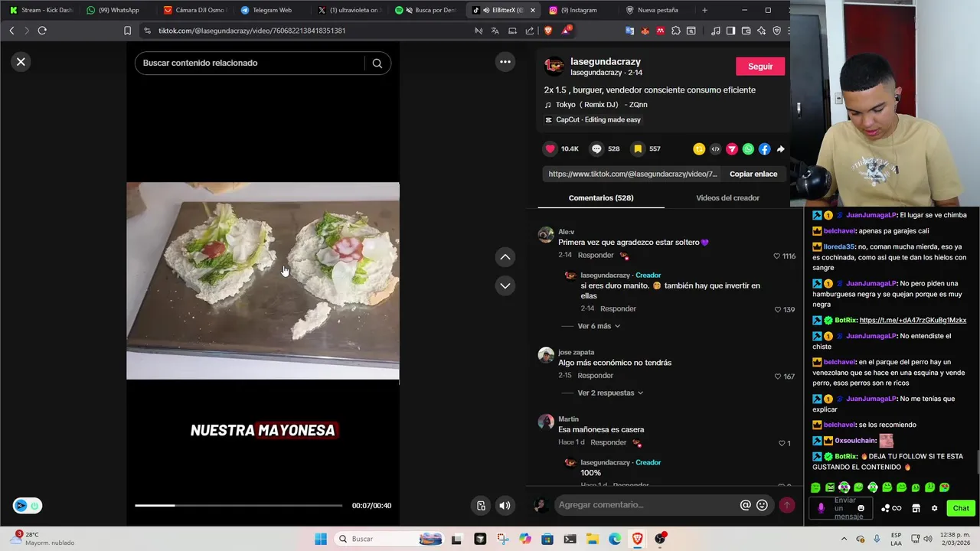This screenshot has width=980, height=551.
Task: Open Tokyo (Remix DJ) sound link
Action: [601, 105]
